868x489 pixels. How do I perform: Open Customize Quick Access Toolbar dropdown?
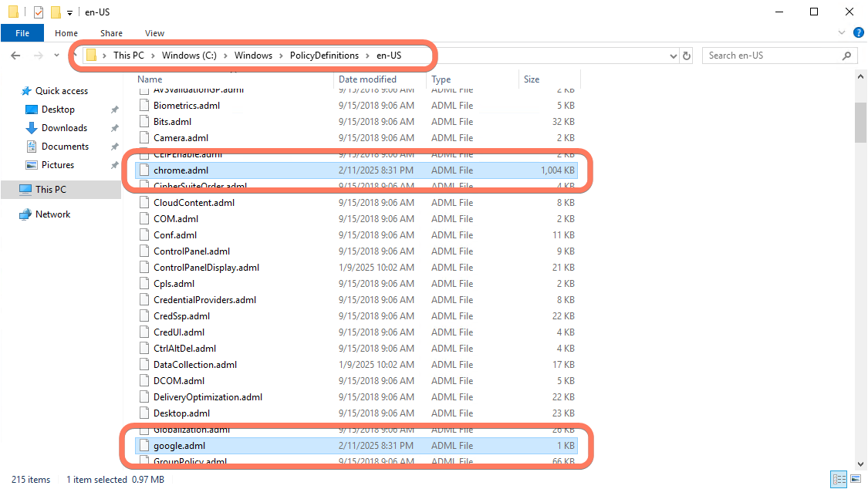click(x=69, y=12)
